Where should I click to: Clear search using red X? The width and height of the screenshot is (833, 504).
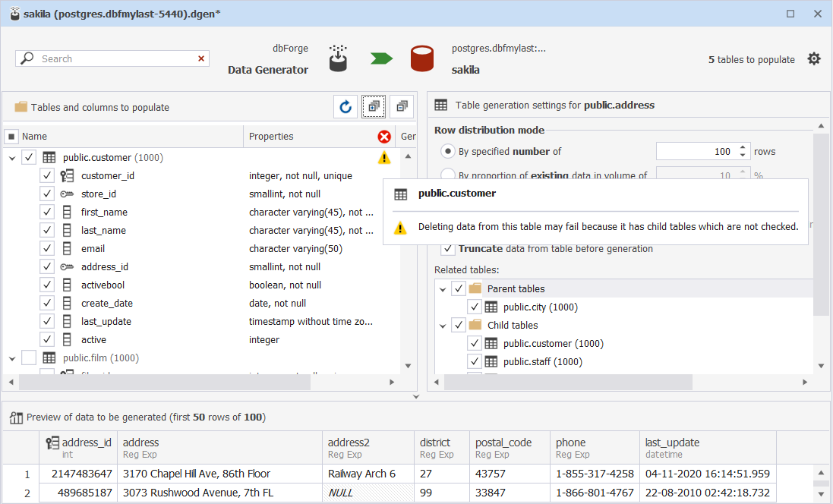tap(201, 58)
